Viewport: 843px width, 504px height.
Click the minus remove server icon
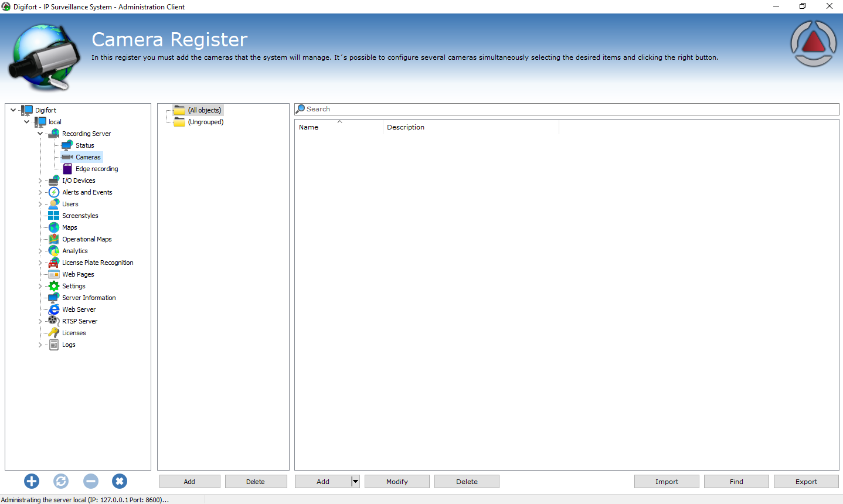point(90,481)
